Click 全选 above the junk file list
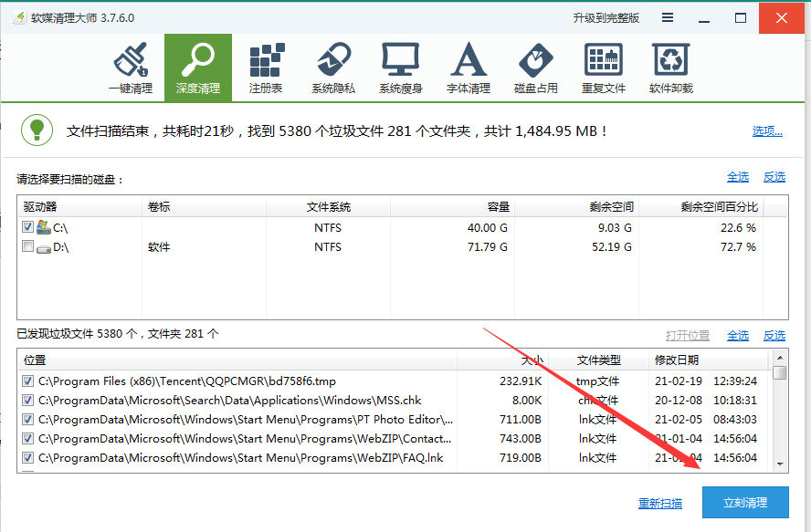This screenshot has width=811, height=532. click(x=738, y=336)
